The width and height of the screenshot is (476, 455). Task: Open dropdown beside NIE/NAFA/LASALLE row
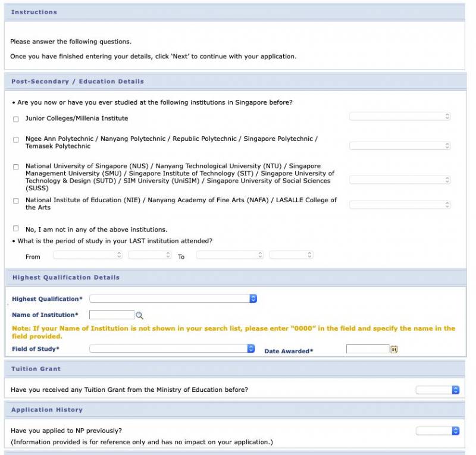coord(400,205)
